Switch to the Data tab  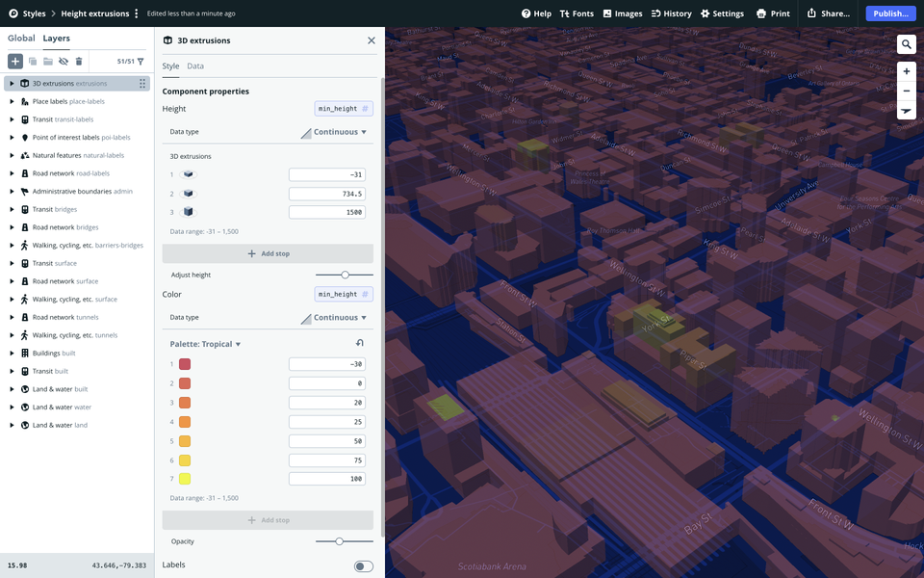click(x=195, y=66)
